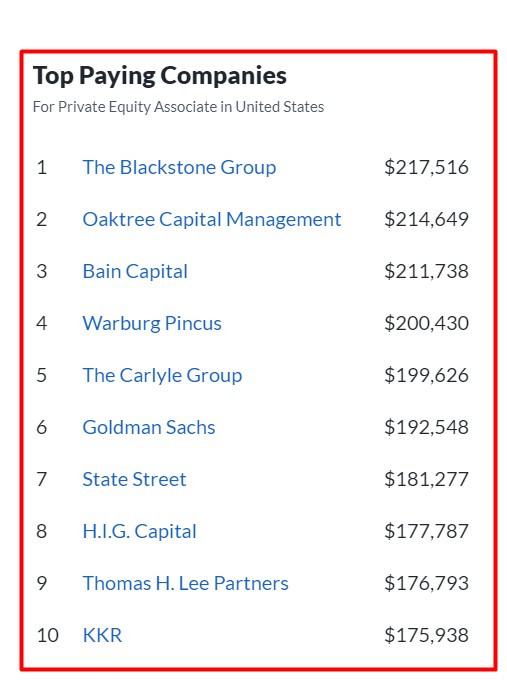Open the State Street company link
Viewport: 507px width, 689px height.
tap(134, 479)
